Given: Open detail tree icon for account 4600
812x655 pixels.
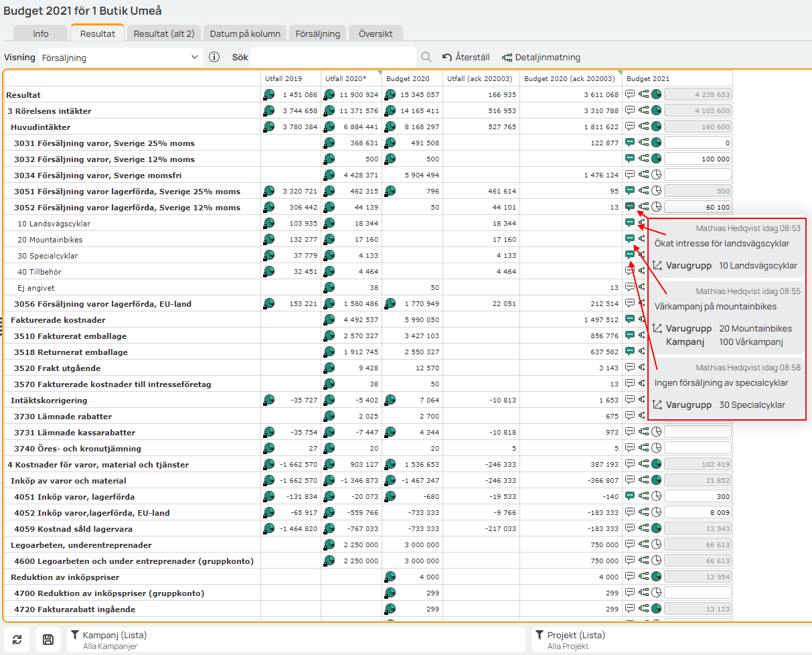Looking at the screenshot, I should click(x=644, y=561).
